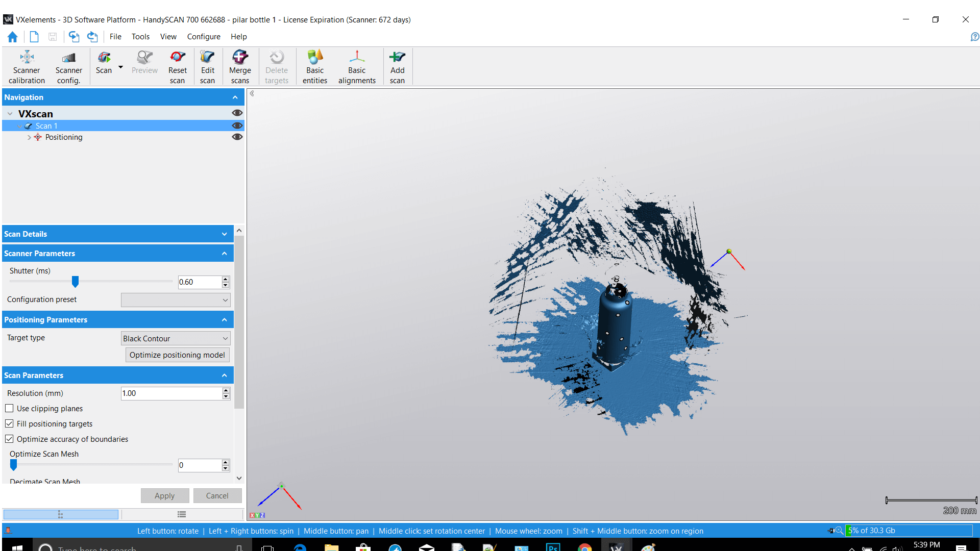Uncheck Fill positioning targets

[x=10, y=424]
